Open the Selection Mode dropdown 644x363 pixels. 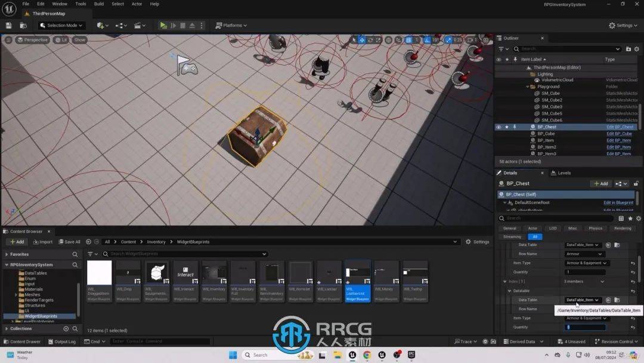tap(61, 26)
